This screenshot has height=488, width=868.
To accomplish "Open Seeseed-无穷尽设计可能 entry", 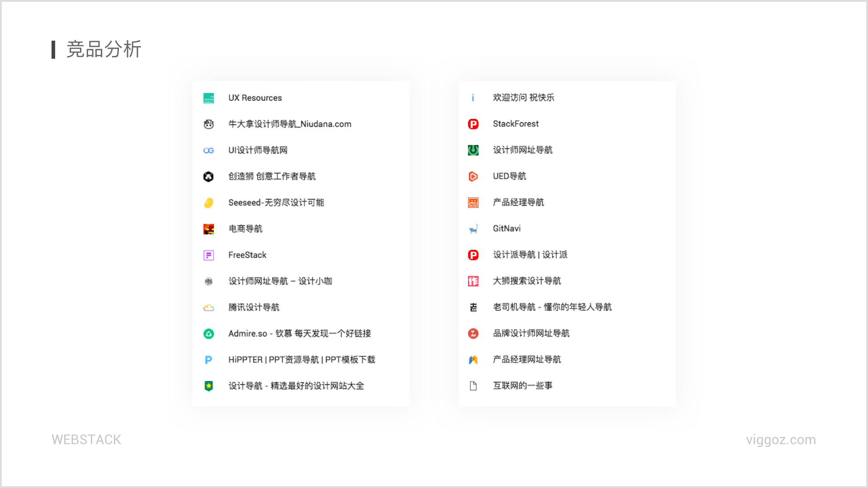I will [x=276, y=203].
